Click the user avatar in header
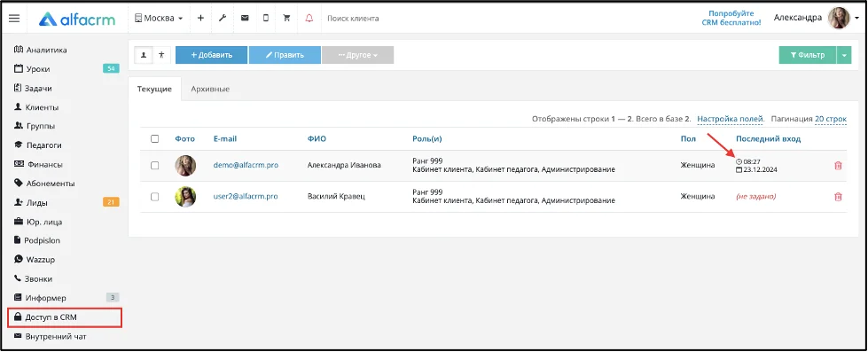This screenshot has height=352, width=868. click(x=839, y=19)
